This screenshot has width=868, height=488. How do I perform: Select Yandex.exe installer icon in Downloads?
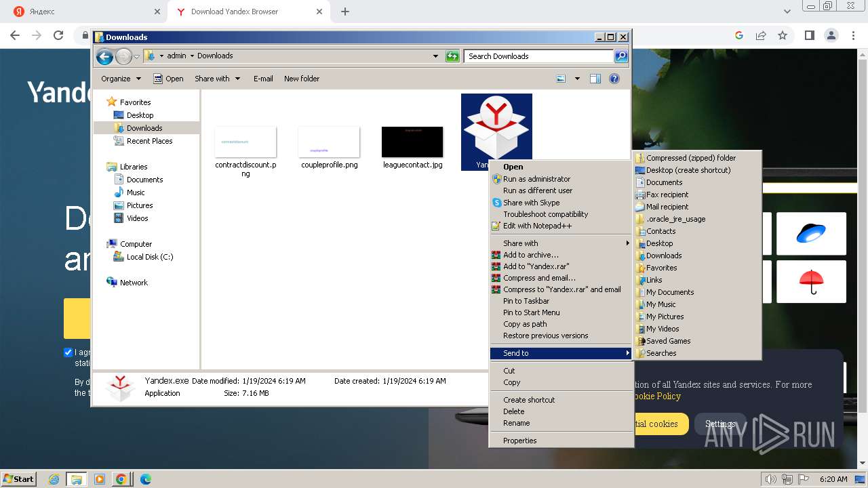(x=496, y=131)
